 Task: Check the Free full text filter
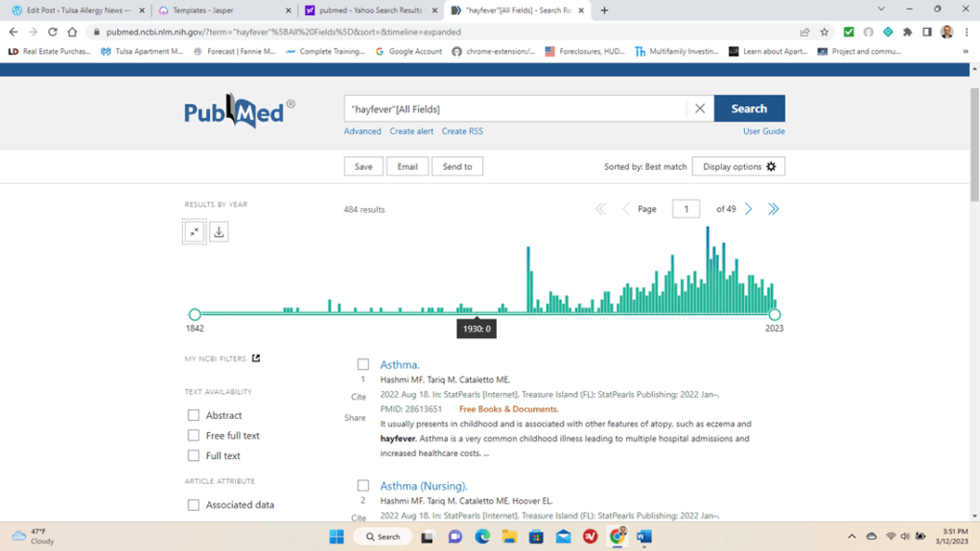pyautogui.click(x=194, y=435)
